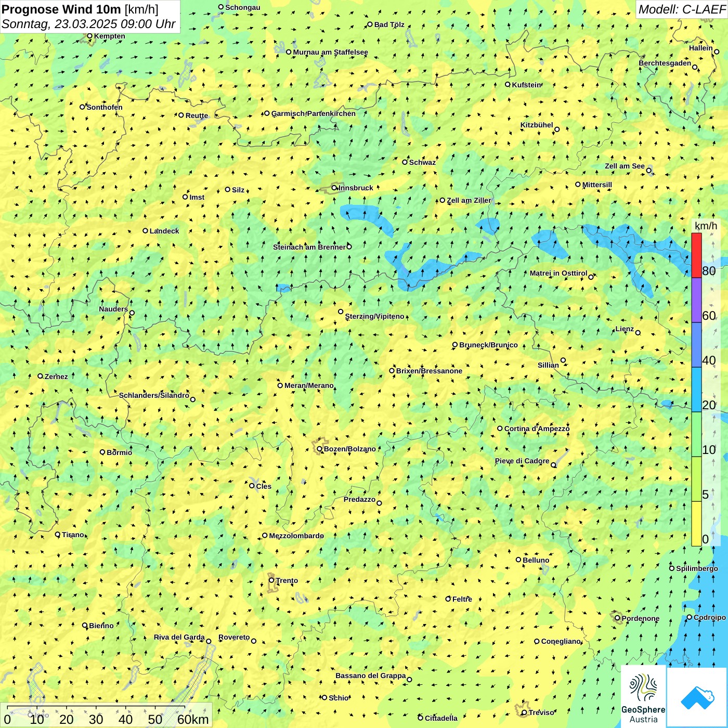728x728 pixels.
Task: Click the green 10 km/h legend color
Action: 696,434
